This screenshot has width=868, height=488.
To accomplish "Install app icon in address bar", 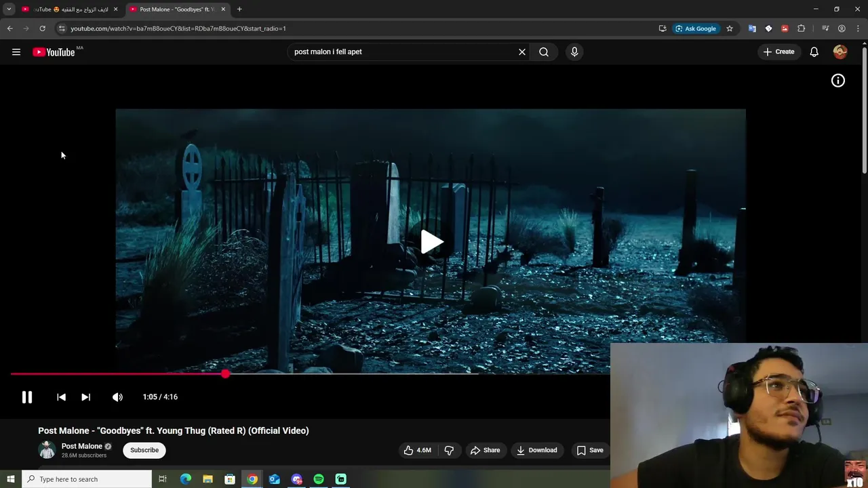I will (663, 28).
